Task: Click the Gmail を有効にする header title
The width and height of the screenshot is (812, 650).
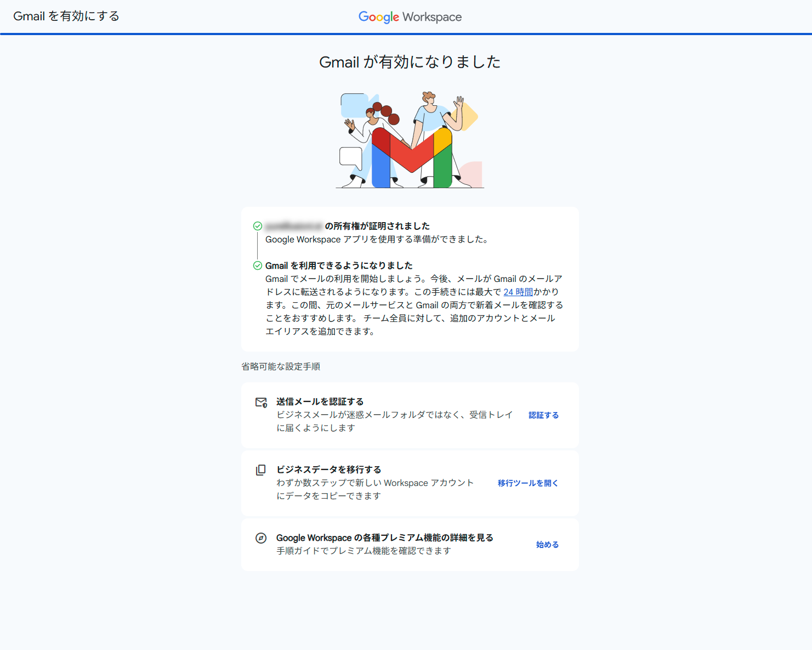Action: tap(66, 16)
